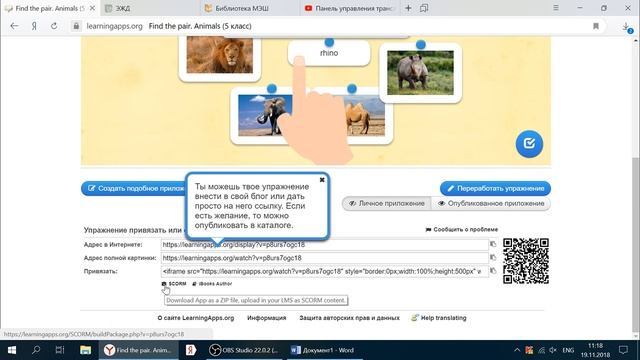Open Task View on the taskbar
Screen dimensions: 640x360
point(60,350)
